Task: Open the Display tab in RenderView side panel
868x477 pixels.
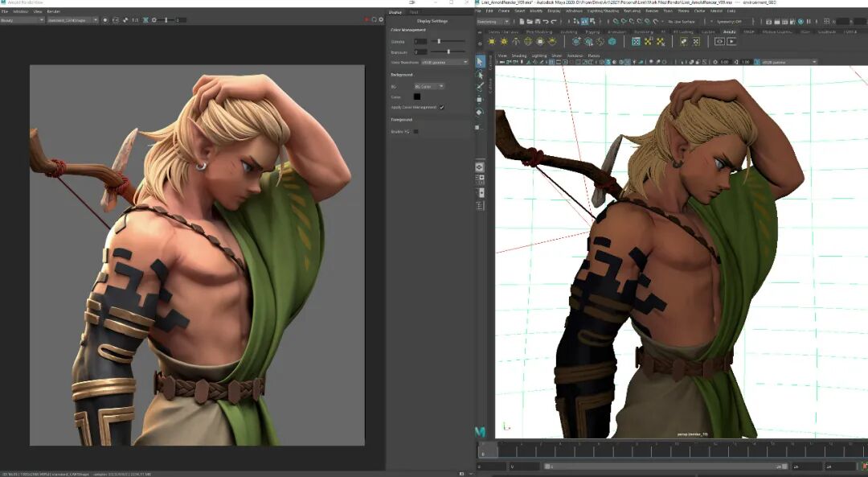Action: click(x=395, y=11)
